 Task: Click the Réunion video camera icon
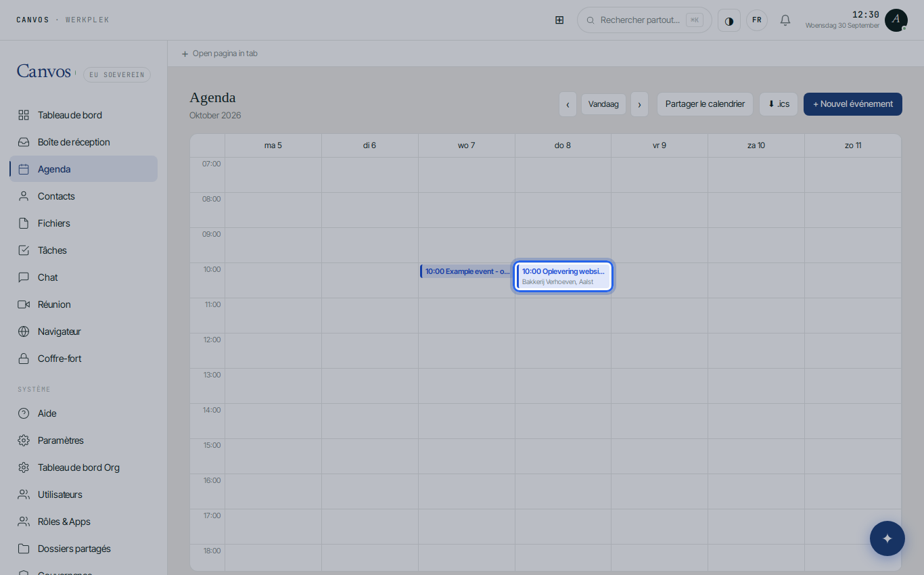[24, 304]
